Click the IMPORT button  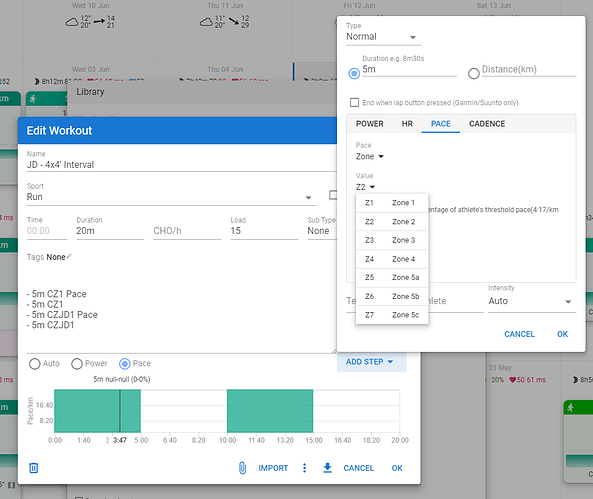[x=273, y=468]
